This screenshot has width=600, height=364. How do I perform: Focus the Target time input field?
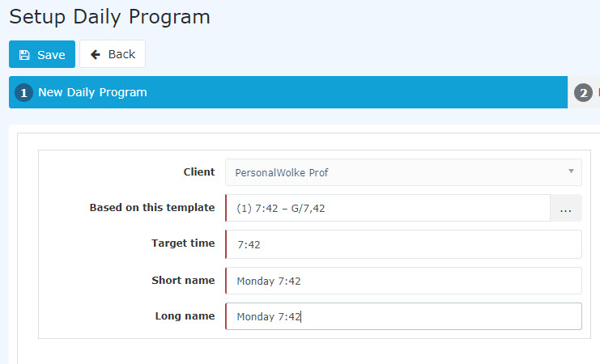pos(404,244)
